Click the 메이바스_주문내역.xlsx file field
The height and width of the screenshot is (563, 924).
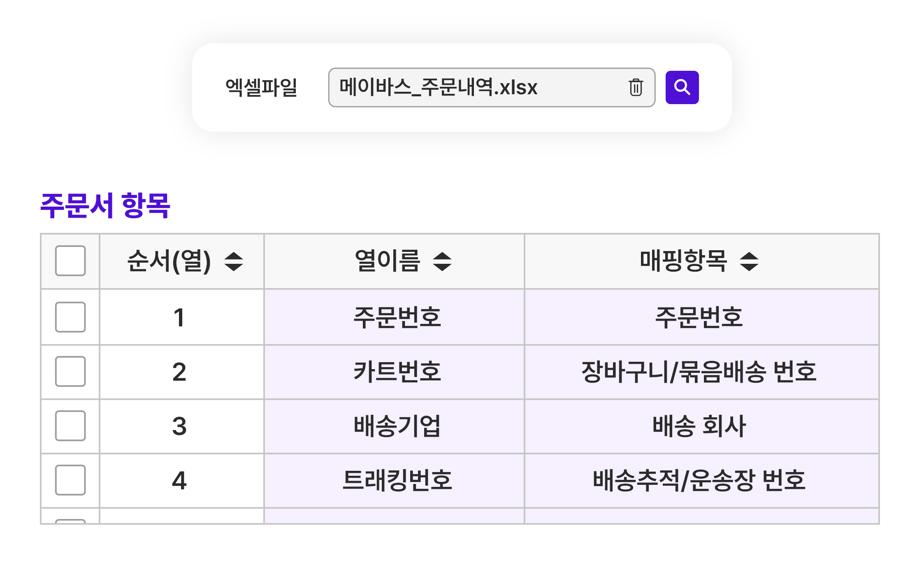point(473,87)
